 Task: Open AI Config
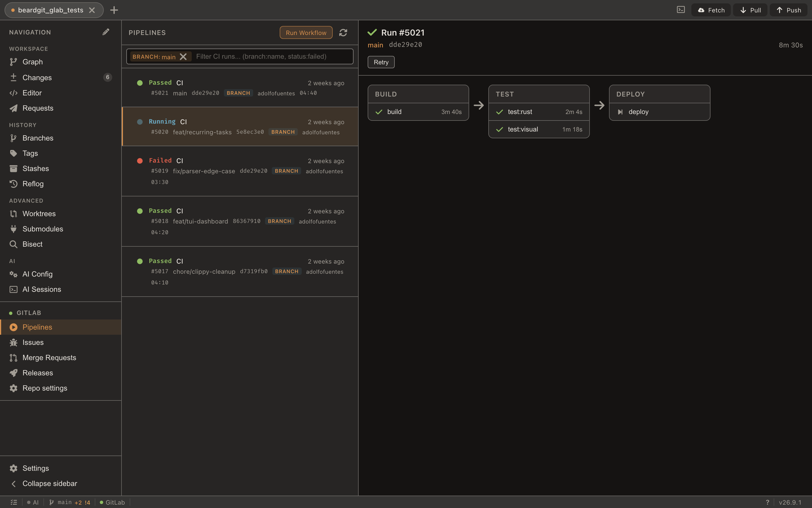(x=61, y=274)
